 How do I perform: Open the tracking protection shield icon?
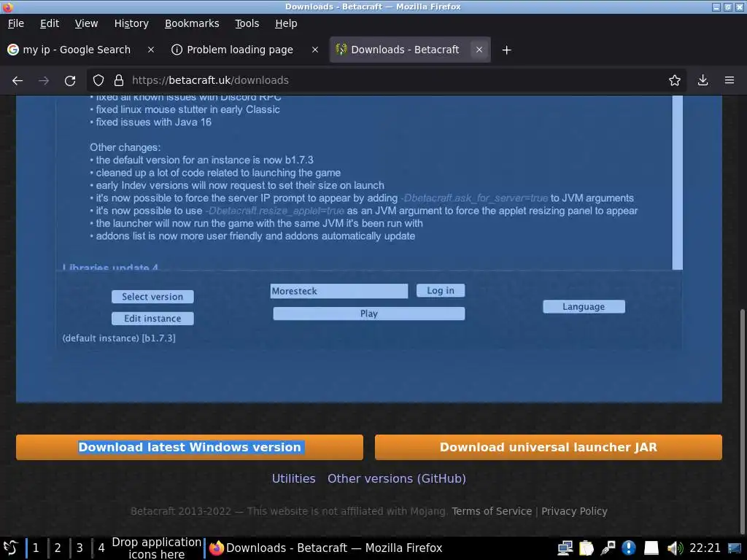[98, 80]
